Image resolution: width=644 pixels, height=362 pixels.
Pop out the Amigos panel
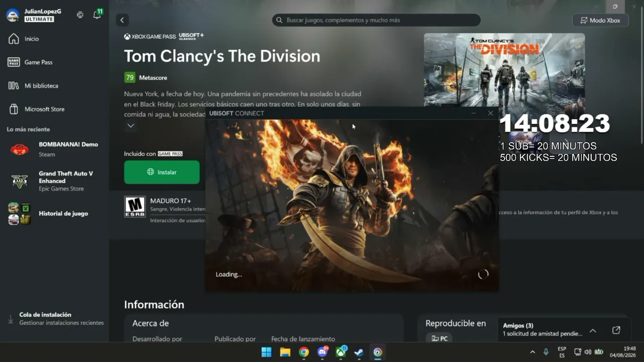pos(616,330)
